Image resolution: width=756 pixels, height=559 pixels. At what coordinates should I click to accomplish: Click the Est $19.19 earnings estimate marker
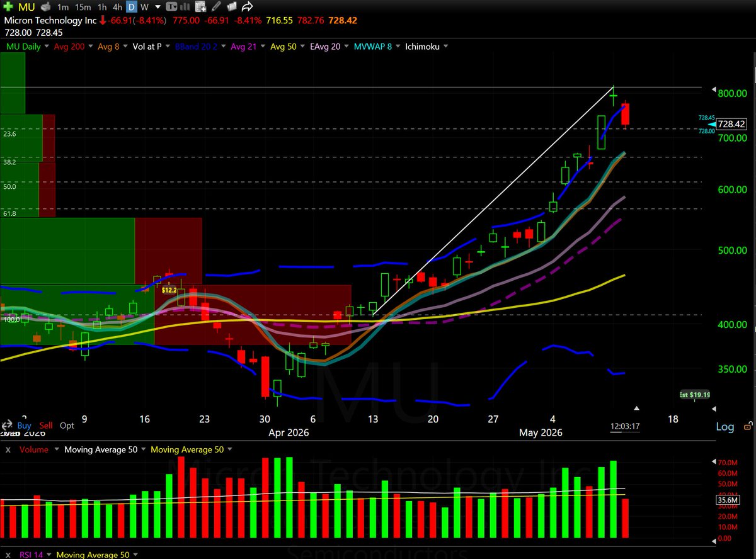(695, 395)
